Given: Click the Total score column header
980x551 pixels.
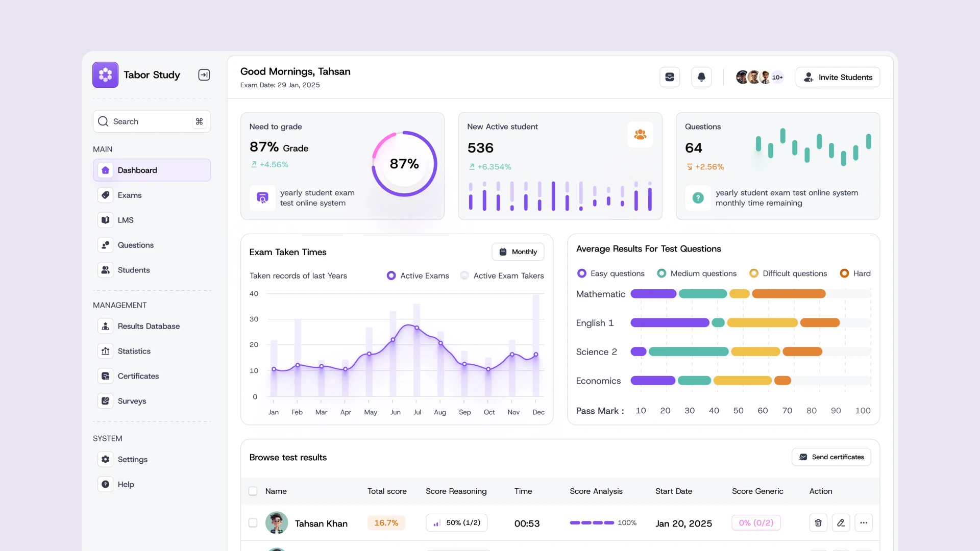Looking at the screenshot, I should coord(387,491).
